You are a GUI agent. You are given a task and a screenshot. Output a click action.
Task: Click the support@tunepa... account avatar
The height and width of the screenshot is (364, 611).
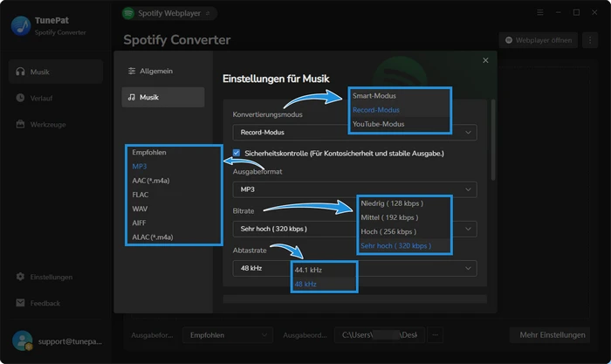tap(22, 340)
